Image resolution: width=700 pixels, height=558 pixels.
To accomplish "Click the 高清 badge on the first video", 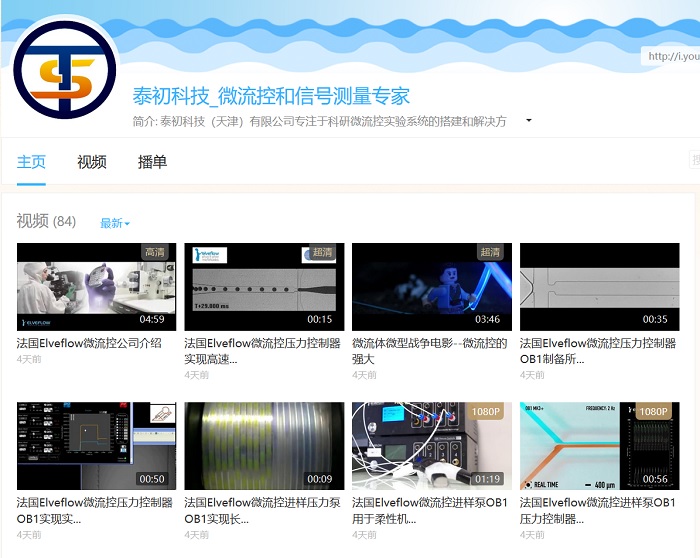I will (x=155, y=253).
